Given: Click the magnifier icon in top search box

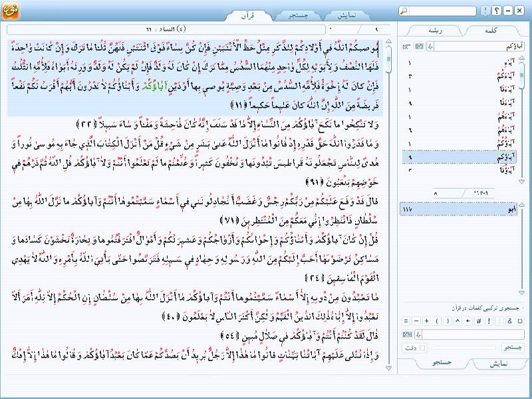Looking at the screenshot, I should click(404, 11).
